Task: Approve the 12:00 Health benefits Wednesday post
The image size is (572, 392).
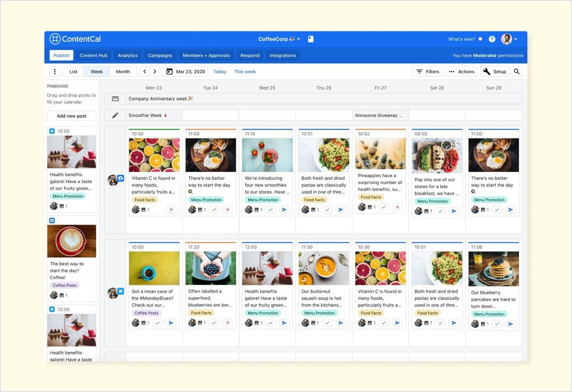Action: coord(271,323)
